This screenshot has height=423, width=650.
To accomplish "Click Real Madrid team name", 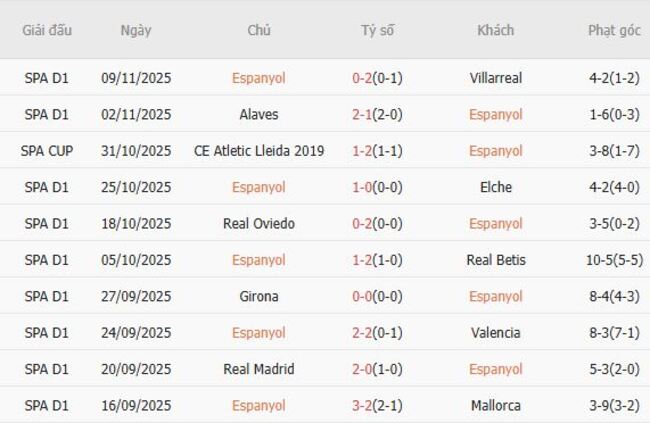I will click(259, 369).
